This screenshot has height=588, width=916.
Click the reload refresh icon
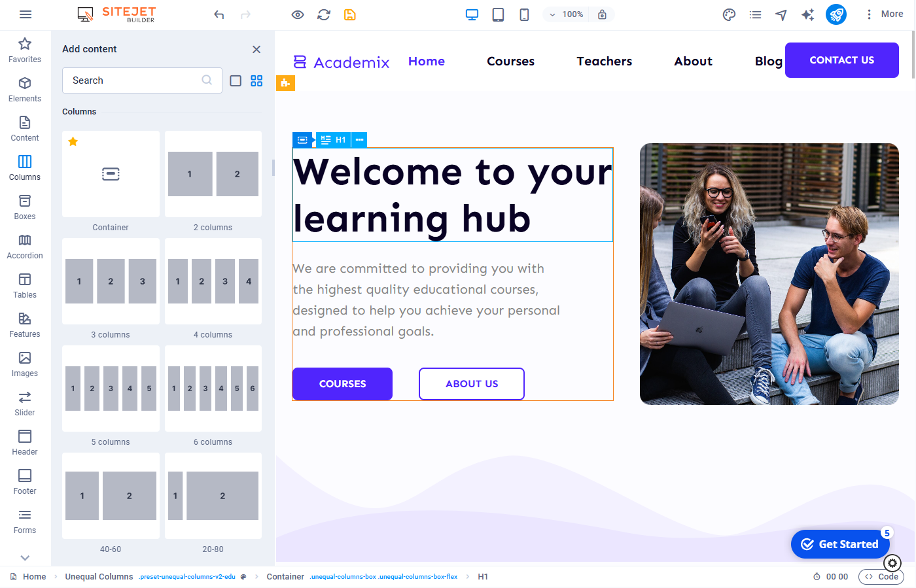point(324,14)
